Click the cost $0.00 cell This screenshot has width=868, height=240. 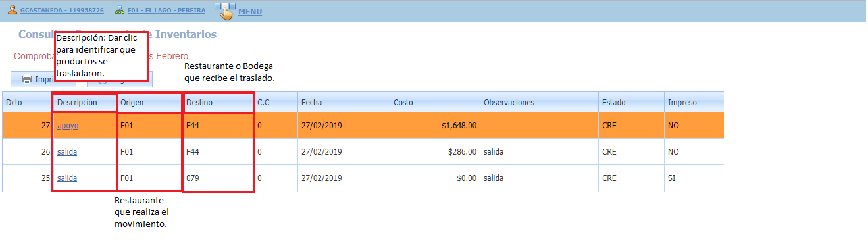pyautogui.click(x=434, y=178)
